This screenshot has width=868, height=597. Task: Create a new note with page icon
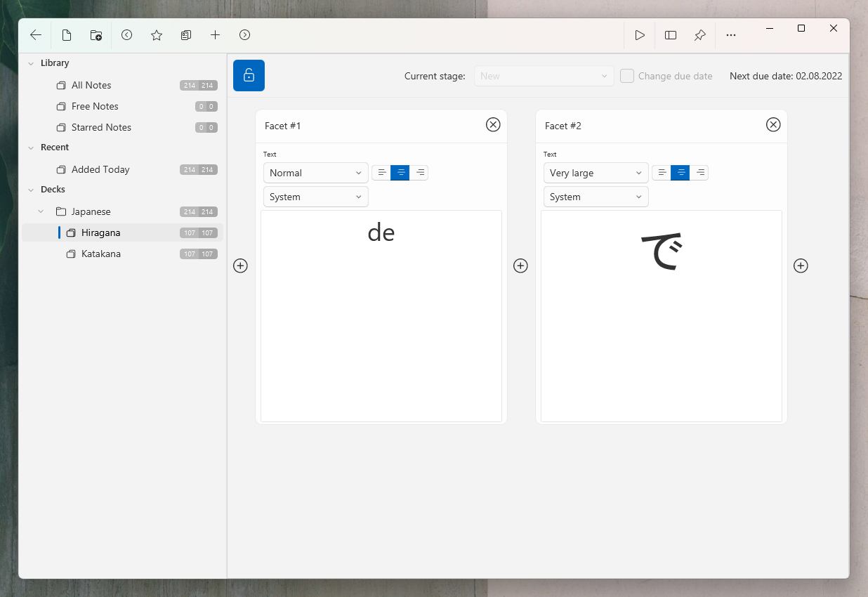pos(67,35)
